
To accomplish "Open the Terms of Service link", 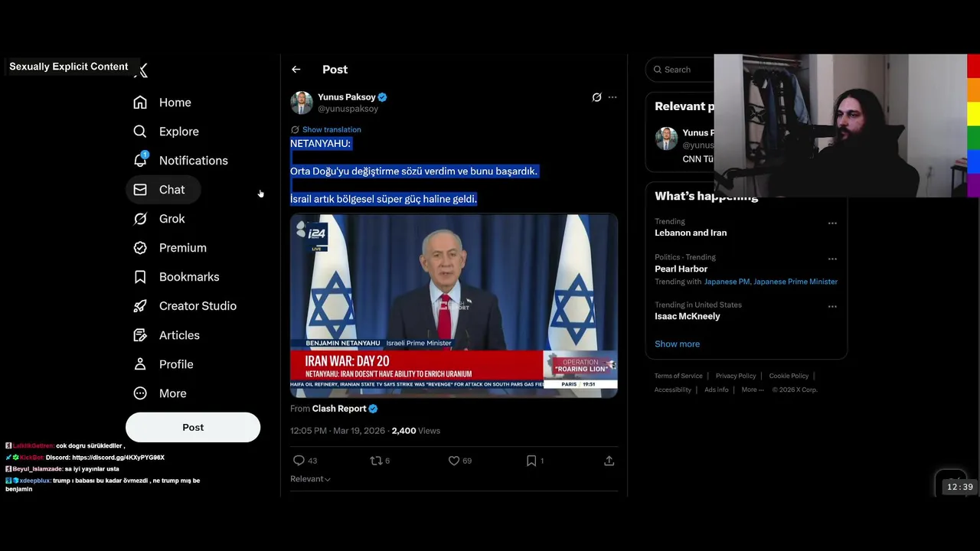I will click(x=678, y=376).
